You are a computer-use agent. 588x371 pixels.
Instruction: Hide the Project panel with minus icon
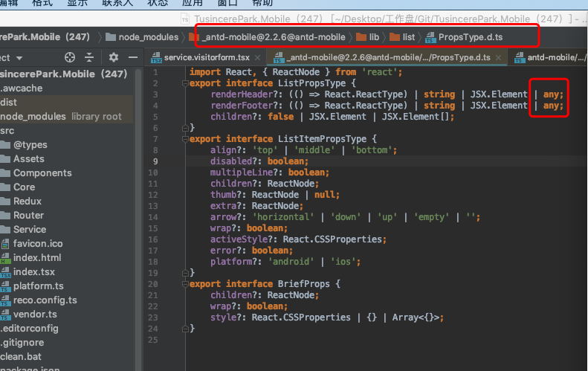click(x=133, y=57)
